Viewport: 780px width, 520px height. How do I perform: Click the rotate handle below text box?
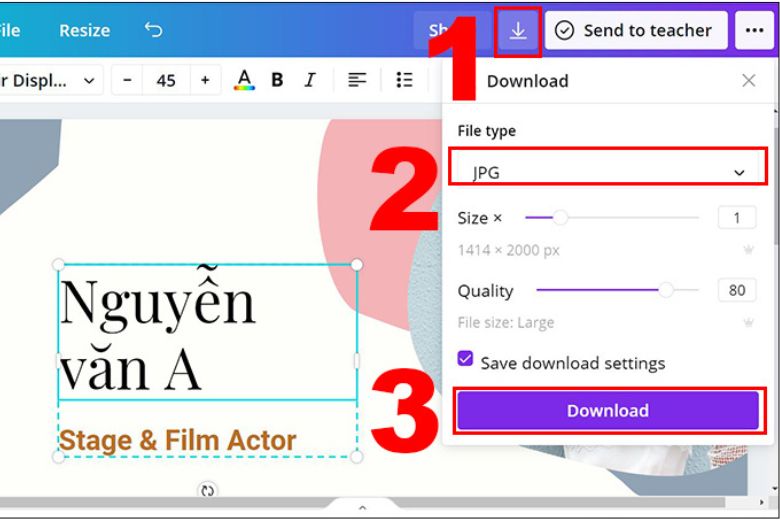[207, 490]
